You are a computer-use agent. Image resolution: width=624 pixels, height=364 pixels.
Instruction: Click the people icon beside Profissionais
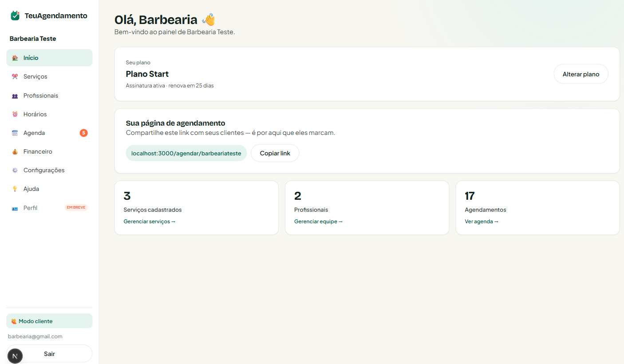point(15,96)
